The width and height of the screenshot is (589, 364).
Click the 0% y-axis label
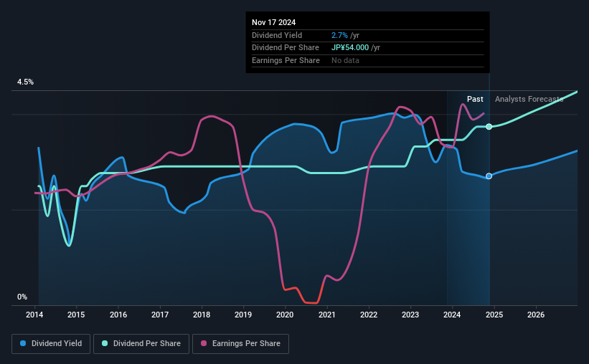[22, 297]
